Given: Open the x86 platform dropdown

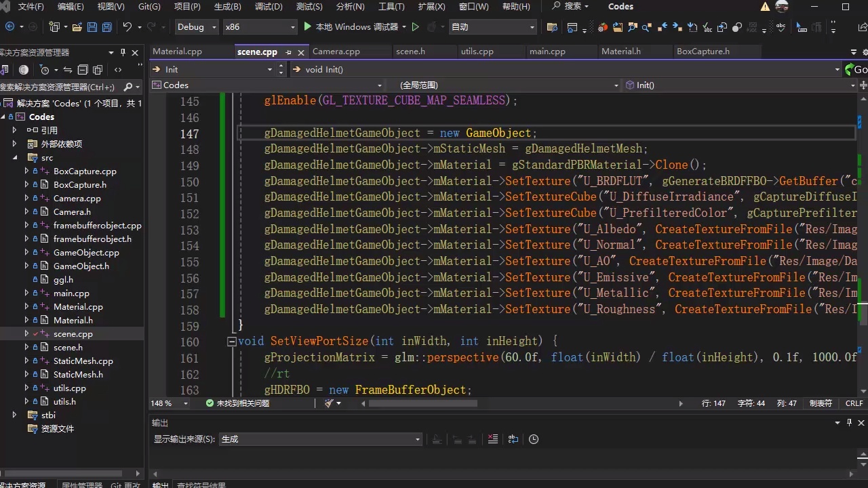Looking at the screenshot, I should click(x=260, y=27).
